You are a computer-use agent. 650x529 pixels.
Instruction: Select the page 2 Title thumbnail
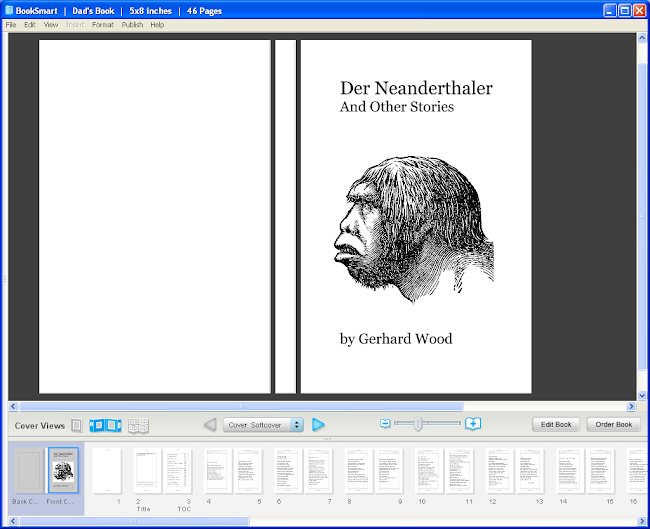pyautogui.click(x=147, y=471)
